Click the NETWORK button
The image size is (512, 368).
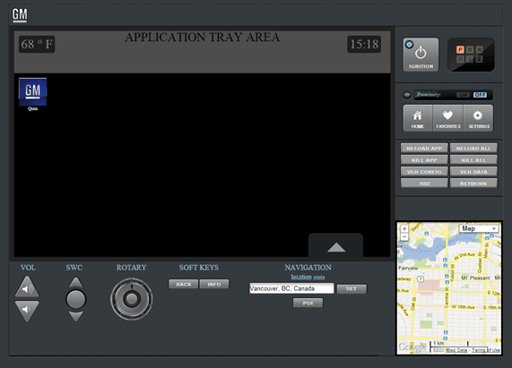point(473,183)
